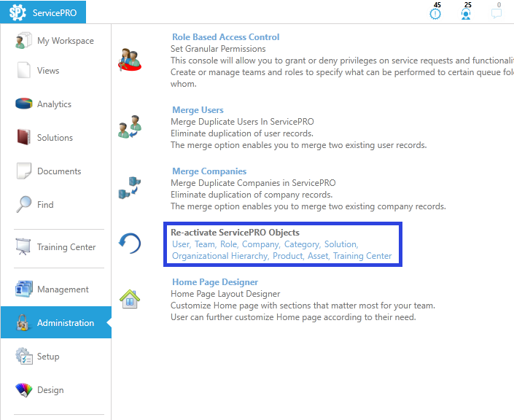Click the Design color fan icon
514x420 pixels.
(x=23, y=390)
